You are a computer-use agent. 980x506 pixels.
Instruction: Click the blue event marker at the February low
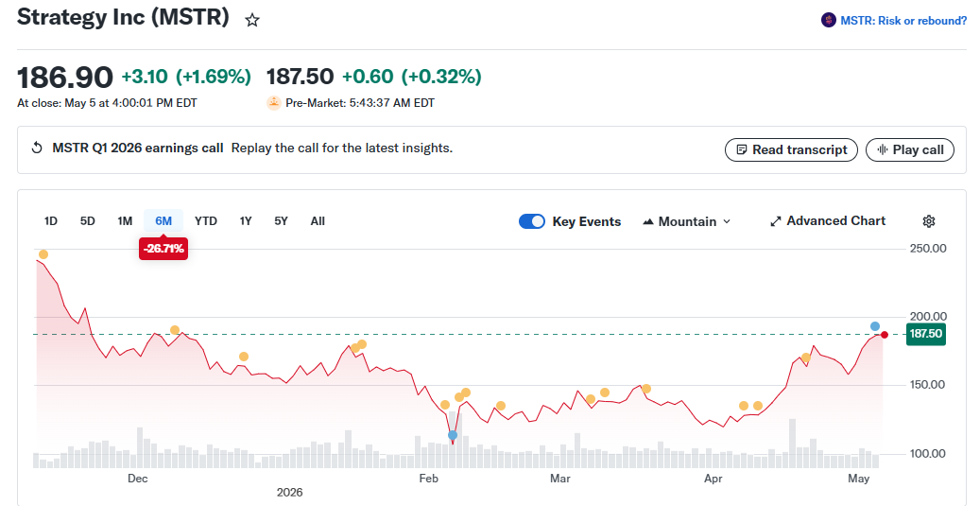pyautogui.click(x=453, y=435)
